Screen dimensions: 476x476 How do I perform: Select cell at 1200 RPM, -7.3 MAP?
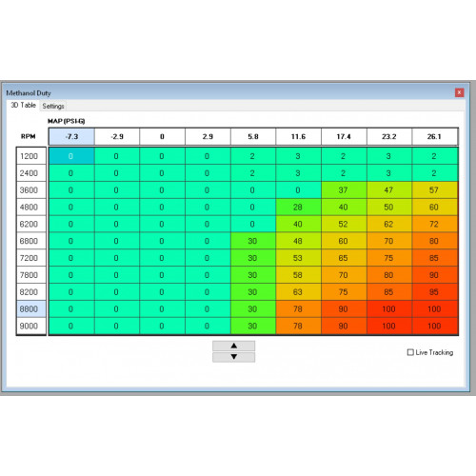[x=71, y=156]
